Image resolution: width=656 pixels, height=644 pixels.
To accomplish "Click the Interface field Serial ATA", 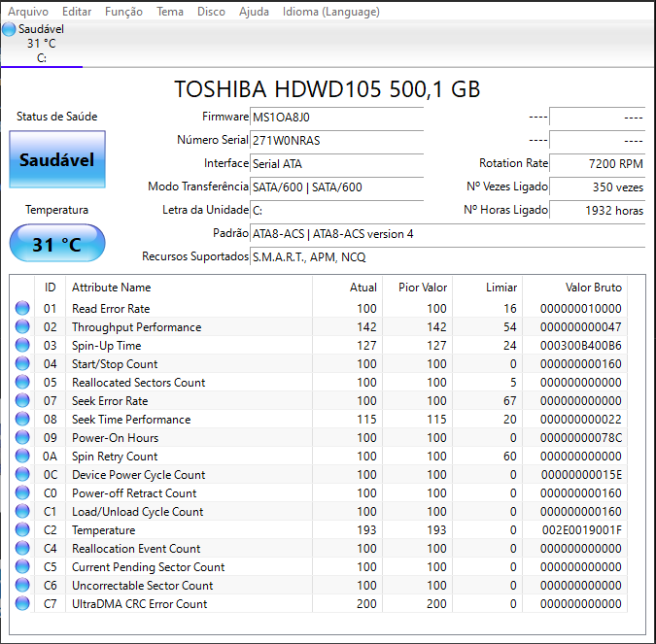I will tap(337, 164).
